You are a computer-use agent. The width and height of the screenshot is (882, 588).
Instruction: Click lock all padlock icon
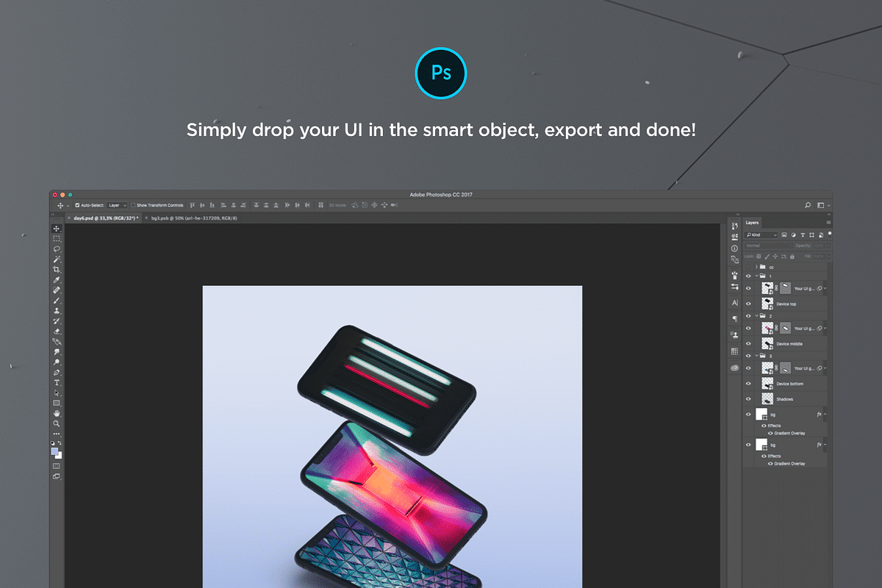pyautogui.click(x=792, y=256)
